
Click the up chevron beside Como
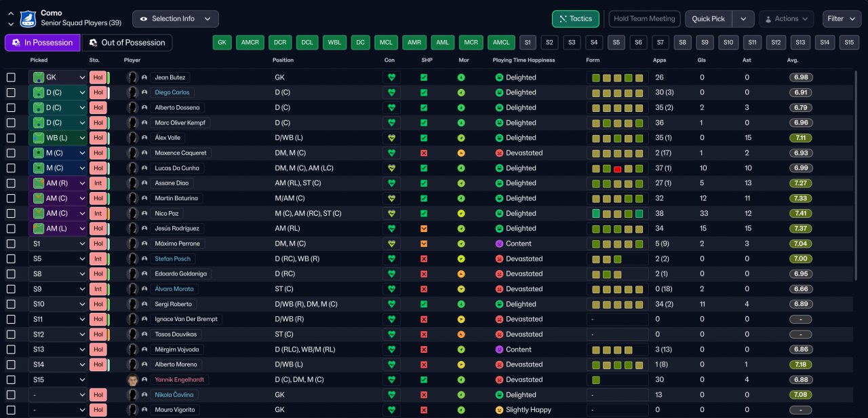(11, 14)
